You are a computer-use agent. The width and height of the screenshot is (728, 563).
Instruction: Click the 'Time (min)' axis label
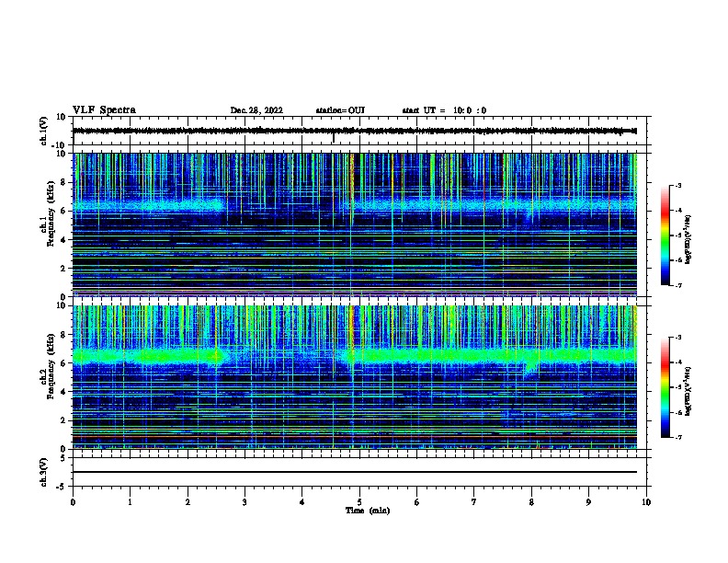[368, 511]
